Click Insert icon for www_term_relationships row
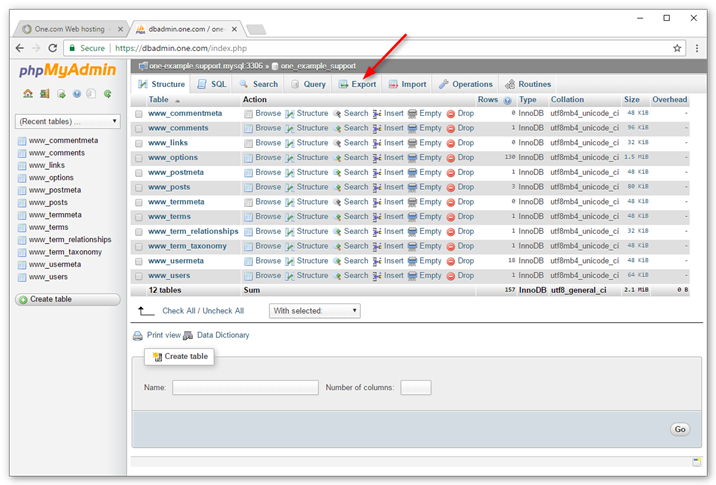Screen dimensions: 716x485 (x=377, y=232)
